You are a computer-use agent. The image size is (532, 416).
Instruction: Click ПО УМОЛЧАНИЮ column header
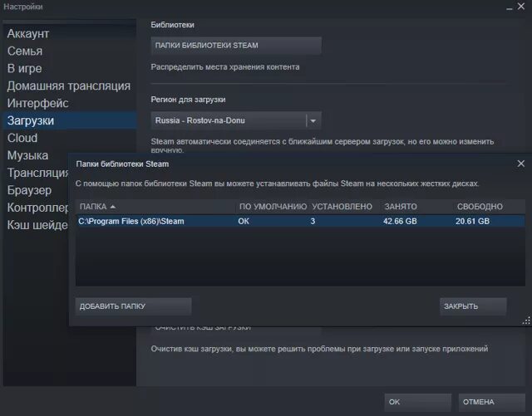(273, 207)
